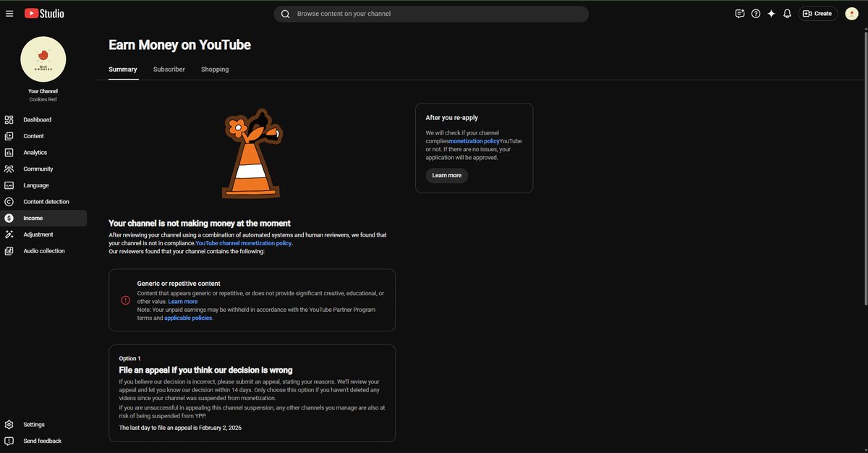Click the sparkle AI assistant icon

point(772,14)
